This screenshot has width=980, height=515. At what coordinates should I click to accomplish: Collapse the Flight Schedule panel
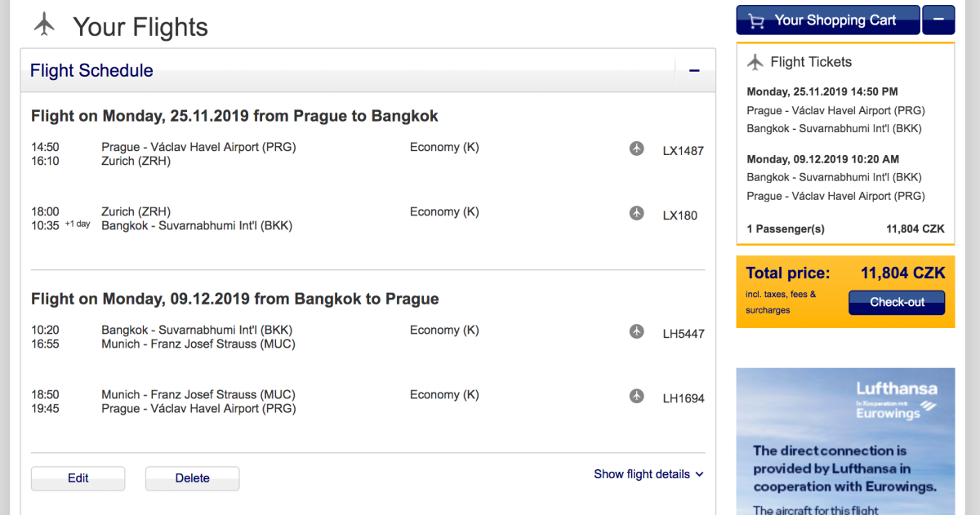(694, 71)
